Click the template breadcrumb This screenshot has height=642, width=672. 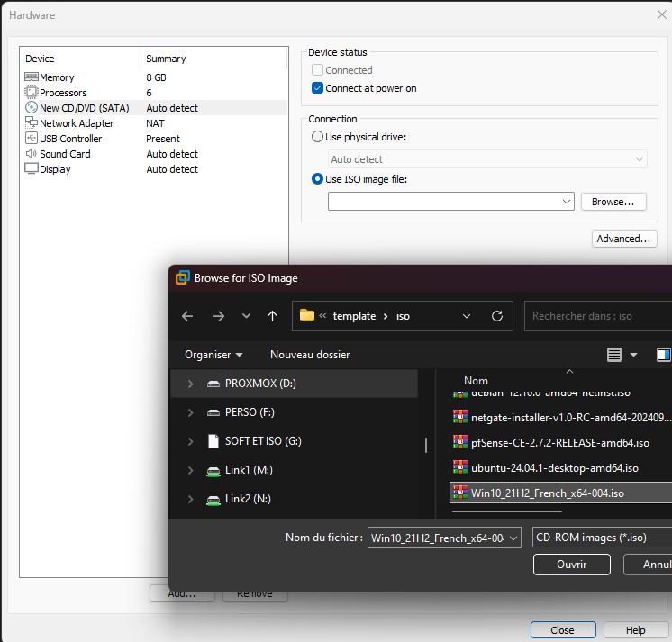coord(354,316)
